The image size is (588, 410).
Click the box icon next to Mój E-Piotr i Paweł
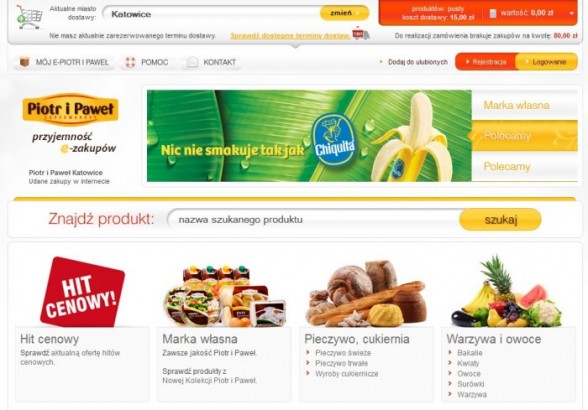pos(24,62)
